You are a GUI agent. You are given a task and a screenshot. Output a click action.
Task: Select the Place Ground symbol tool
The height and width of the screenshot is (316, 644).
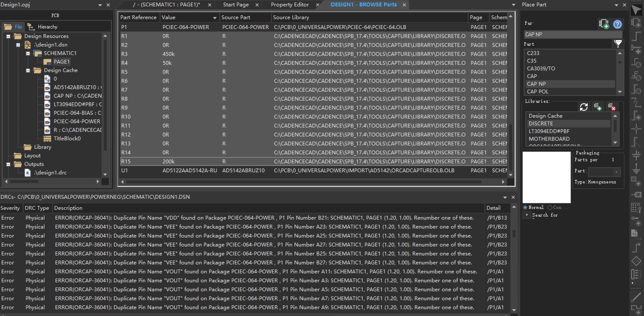point(636,168)
